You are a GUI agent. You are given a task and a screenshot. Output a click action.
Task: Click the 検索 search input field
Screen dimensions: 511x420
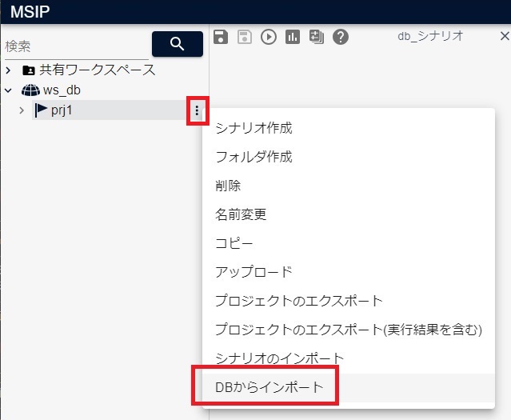coord(76,46)
